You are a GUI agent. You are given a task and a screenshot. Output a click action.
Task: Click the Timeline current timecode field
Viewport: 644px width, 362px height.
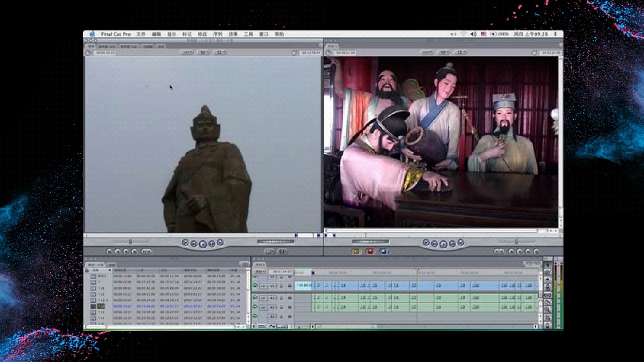click(281, 271)
